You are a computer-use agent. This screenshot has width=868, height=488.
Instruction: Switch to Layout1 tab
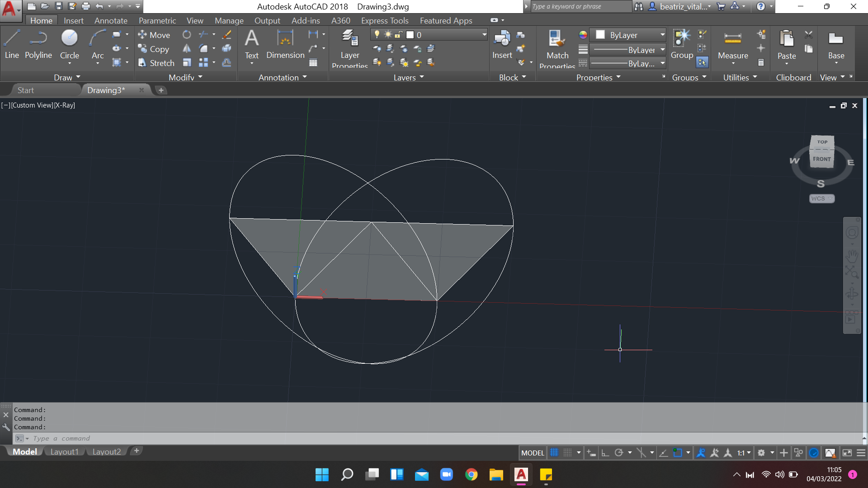pyautogui.click(x=63, y=451)
